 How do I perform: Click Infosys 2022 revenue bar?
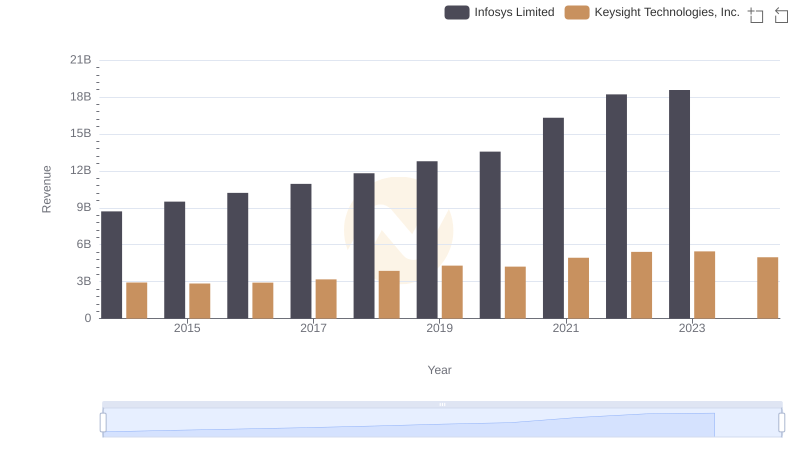616,207
